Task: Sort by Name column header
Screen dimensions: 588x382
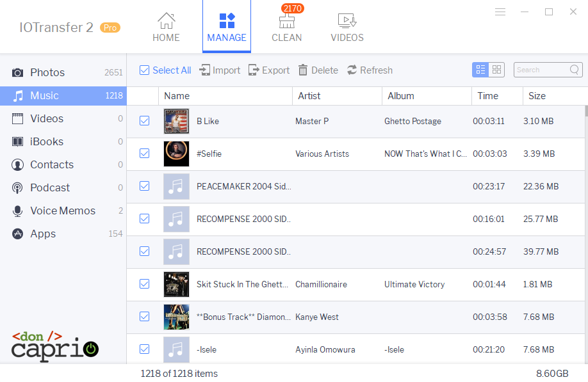Action: tap(225, 96)
